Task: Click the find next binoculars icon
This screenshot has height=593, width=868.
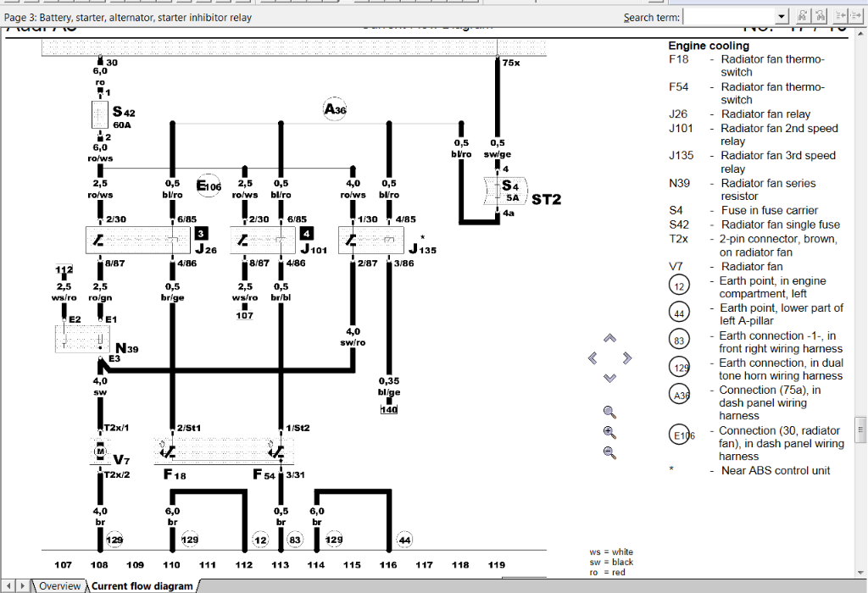Action: point(820,16)
